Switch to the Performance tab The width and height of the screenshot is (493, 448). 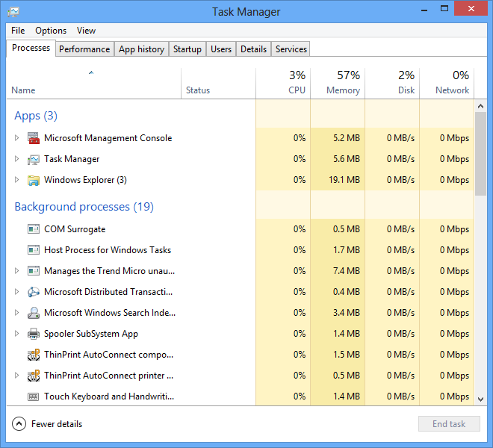click(84, 49)
